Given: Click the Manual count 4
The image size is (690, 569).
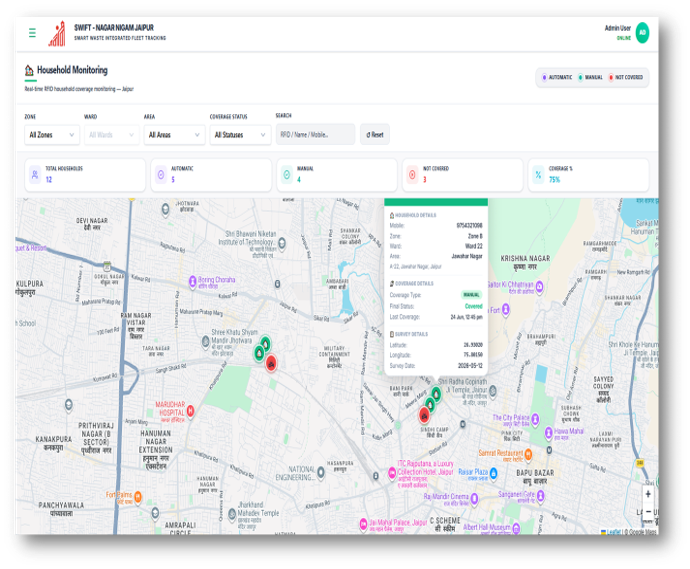Looking at the screenshot, I should 299,180.
